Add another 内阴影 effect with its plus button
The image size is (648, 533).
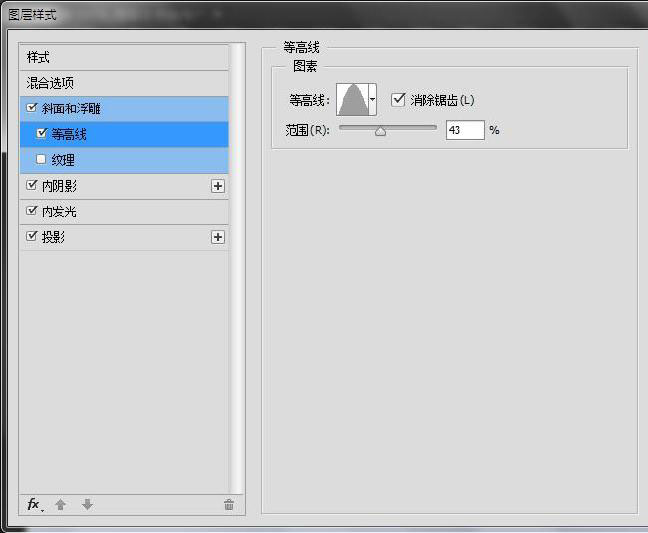[218, 186]
